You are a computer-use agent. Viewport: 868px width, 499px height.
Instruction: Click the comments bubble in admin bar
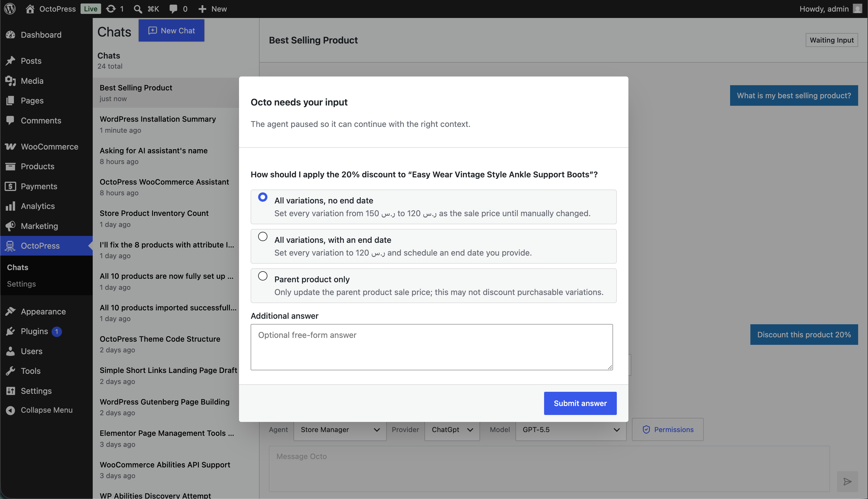pyautogui.click(x=173, y=9)
